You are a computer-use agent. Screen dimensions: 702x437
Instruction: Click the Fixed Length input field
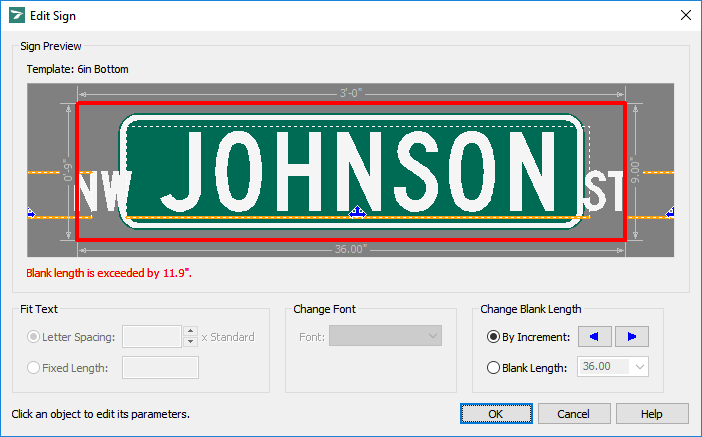pyautogui.click(x=160, y=368)
